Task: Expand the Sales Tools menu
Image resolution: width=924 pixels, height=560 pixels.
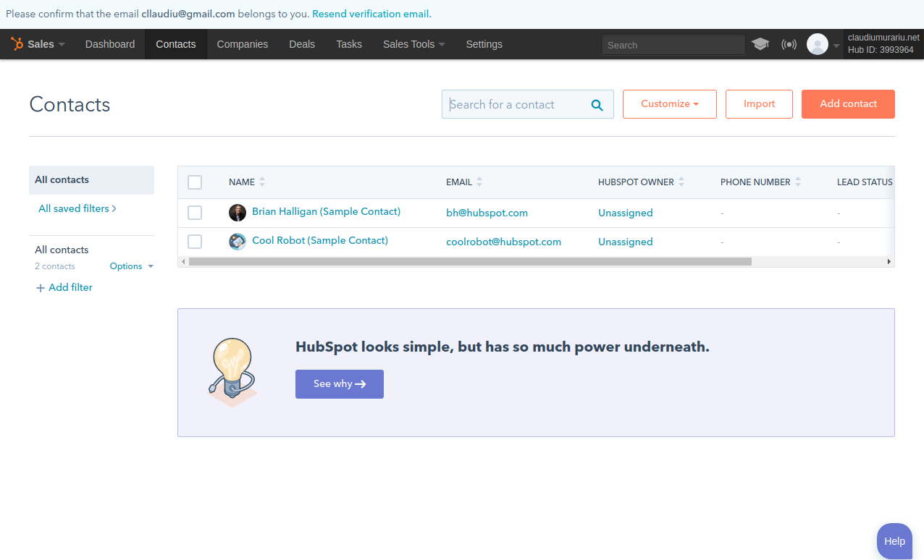Action: [x=414, y=44]
